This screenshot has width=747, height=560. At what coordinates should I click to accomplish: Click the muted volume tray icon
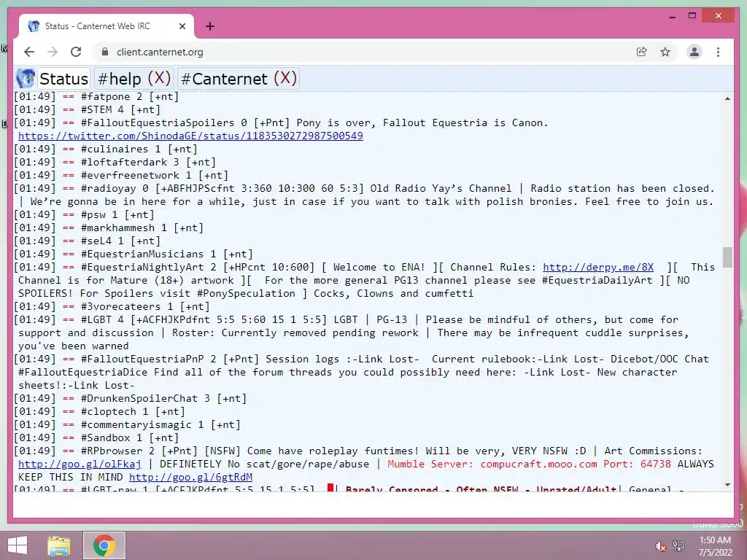click(x=660, y=545)
